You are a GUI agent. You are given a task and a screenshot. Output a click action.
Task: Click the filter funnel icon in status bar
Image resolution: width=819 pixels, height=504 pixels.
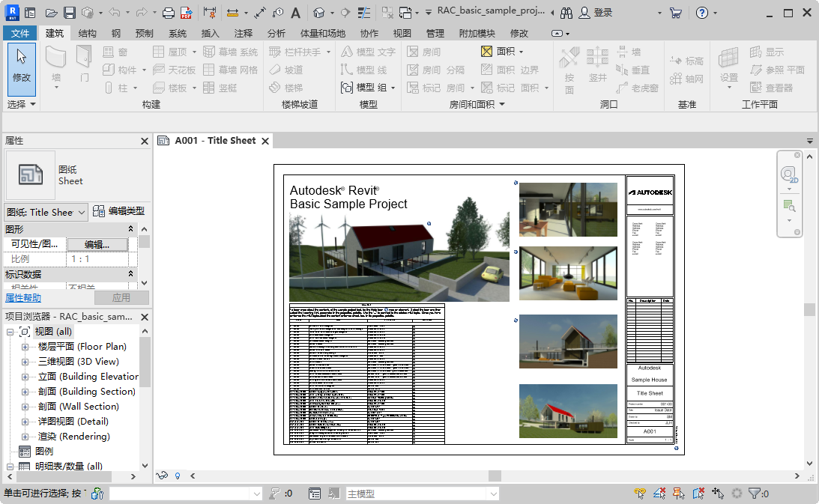click(755, 493)
